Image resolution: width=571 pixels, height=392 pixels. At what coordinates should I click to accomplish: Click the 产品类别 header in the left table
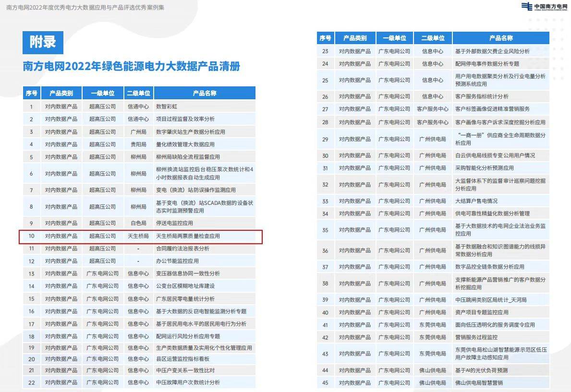click(61, 93)
